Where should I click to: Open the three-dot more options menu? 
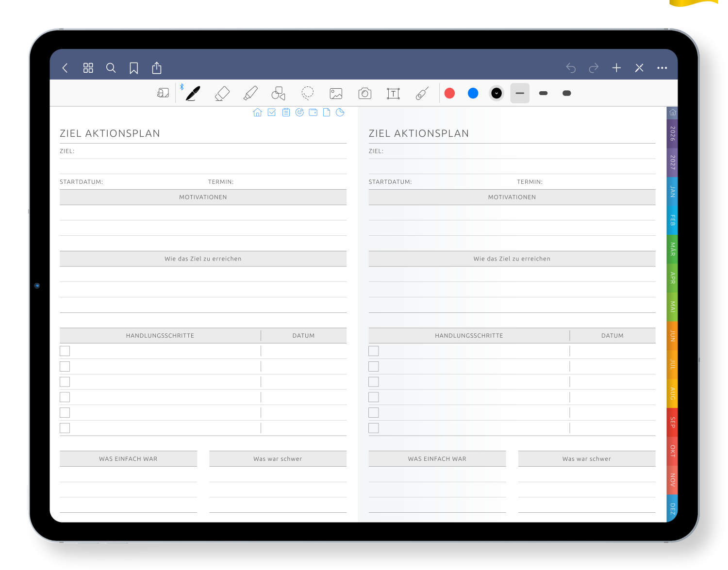tap(662, 68)
